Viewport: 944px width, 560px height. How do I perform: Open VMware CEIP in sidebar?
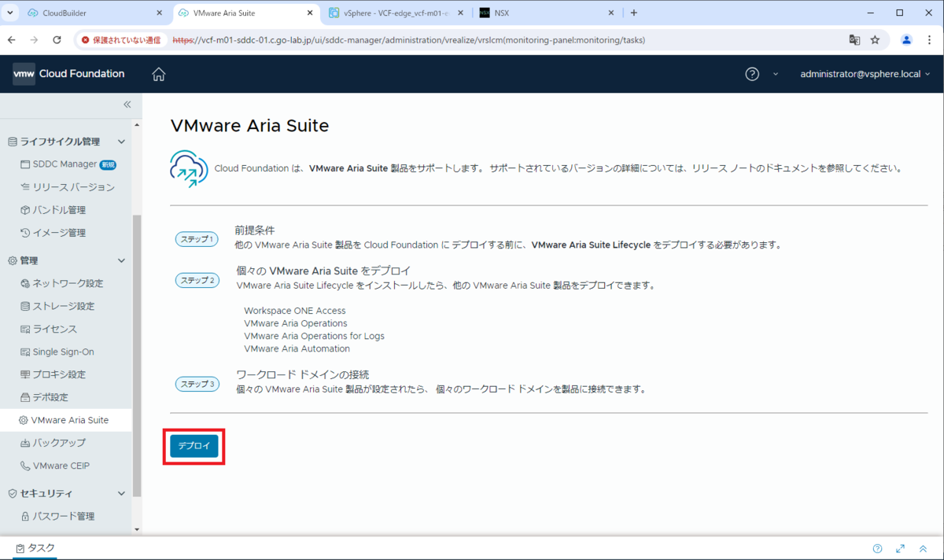pos(55,466)
